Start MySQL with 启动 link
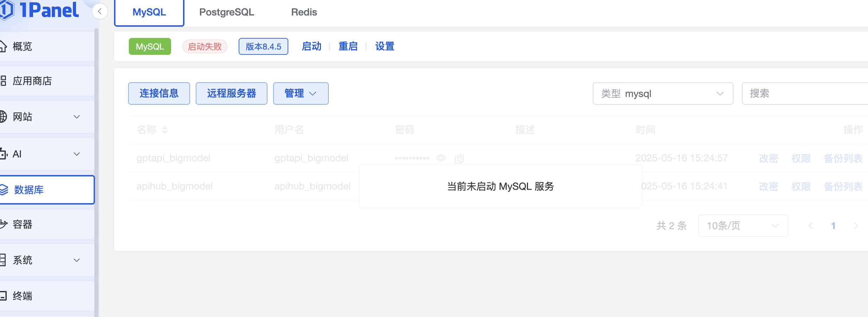This screenshot has width=868, height=317. click(x=312, y=46)
